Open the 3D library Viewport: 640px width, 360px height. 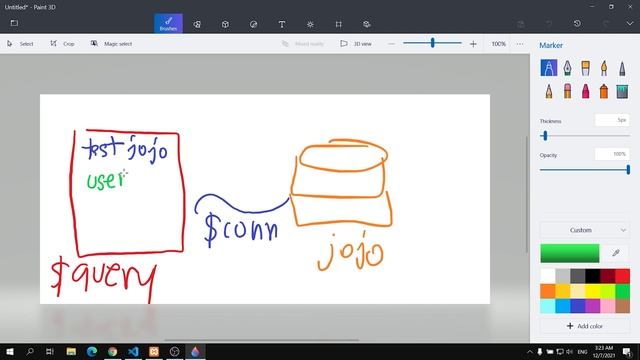coord(367,24)
